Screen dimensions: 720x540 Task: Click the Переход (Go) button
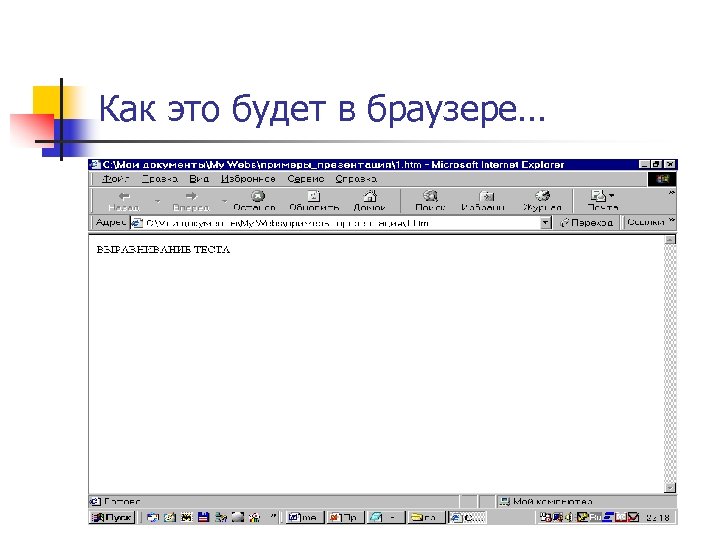click(x=586, y=223)
